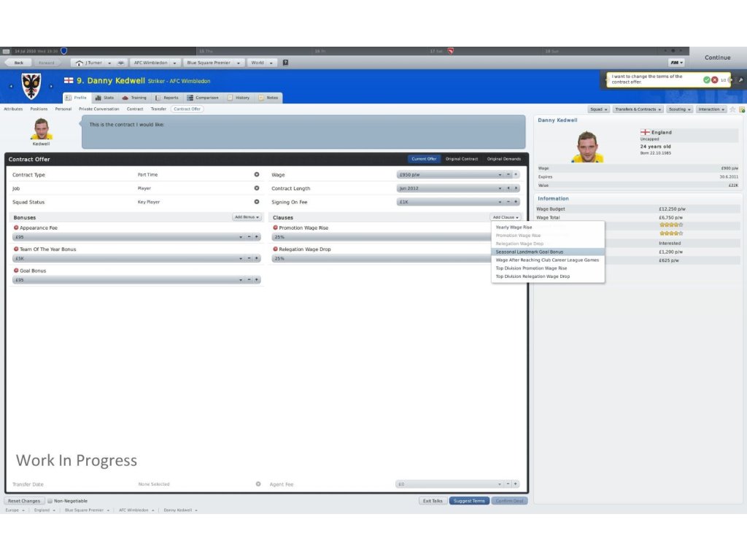Viewport: 747px width, 560px height.
Task: Open the Scouting dropdown
Action: 679,109
